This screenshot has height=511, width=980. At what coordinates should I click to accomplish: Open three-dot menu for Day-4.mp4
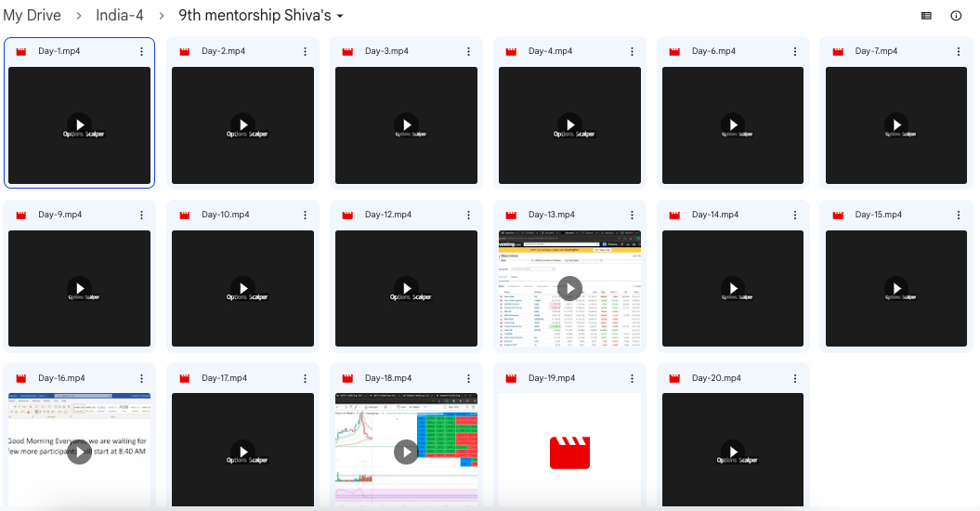coord(632,52)
